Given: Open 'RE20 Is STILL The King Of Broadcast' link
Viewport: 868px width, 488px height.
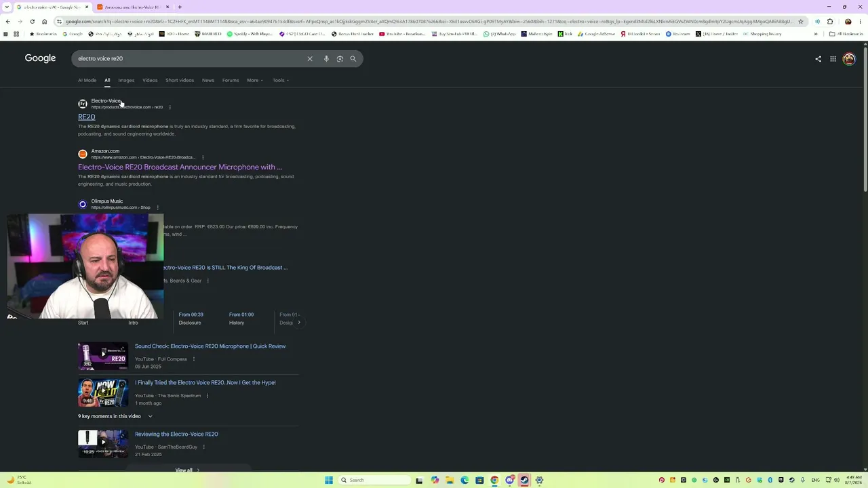Looking at the screenshot, I should coord(225,268).
